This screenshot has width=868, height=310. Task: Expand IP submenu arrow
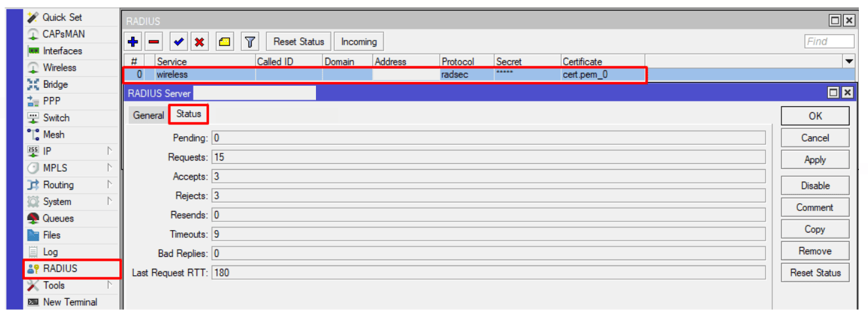pyautogui.click(x=110, y=151)
